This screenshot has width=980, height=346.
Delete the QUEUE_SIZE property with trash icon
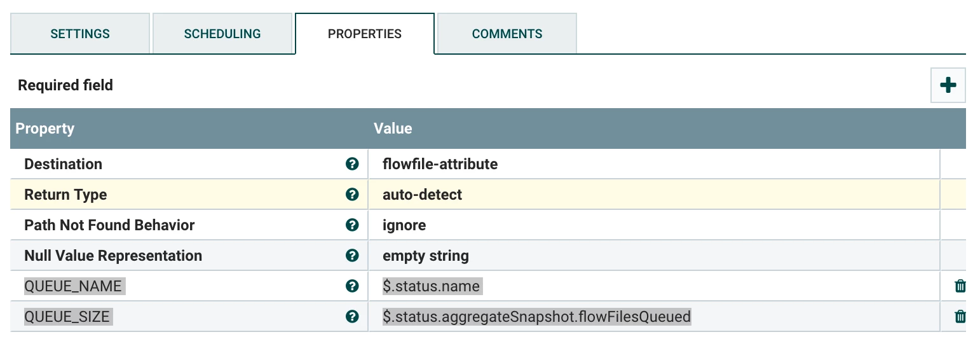(x=960, y=317)
